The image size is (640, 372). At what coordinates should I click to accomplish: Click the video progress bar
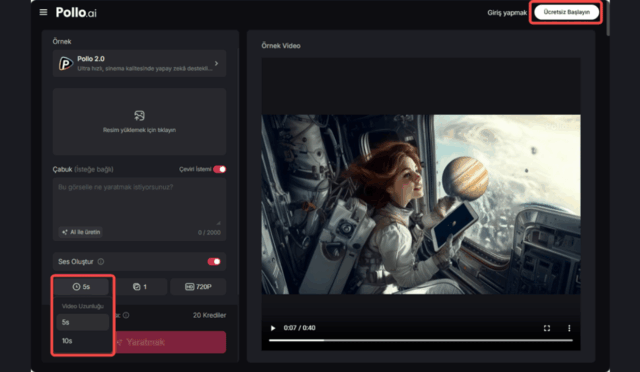(420, 340)
